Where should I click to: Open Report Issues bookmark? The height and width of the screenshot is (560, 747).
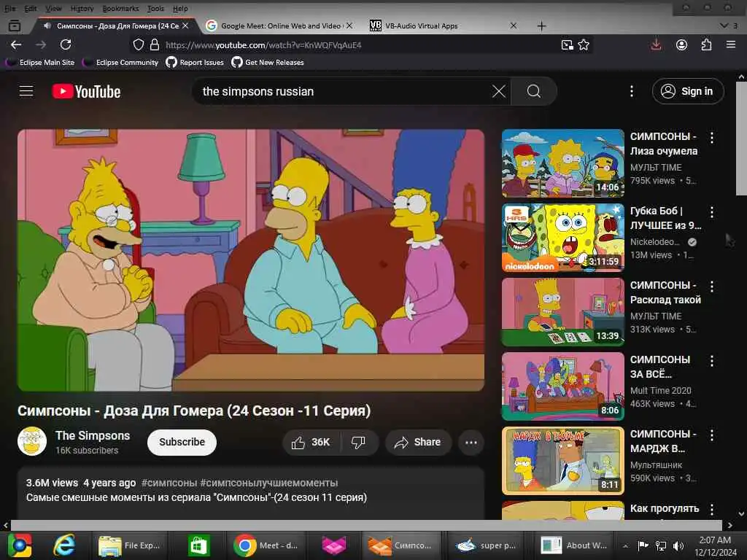click(x=195, y=63)
